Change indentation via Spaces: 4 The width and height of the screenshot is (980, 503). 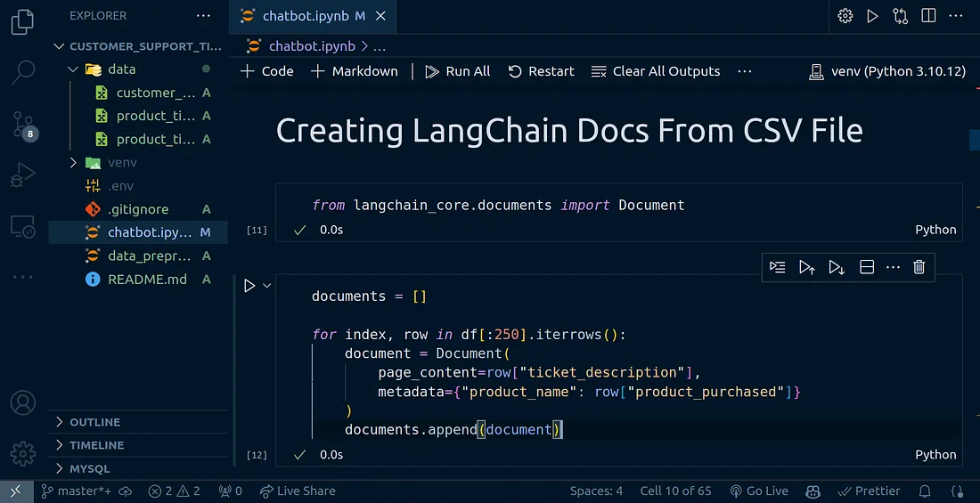[x=596, y=491]
